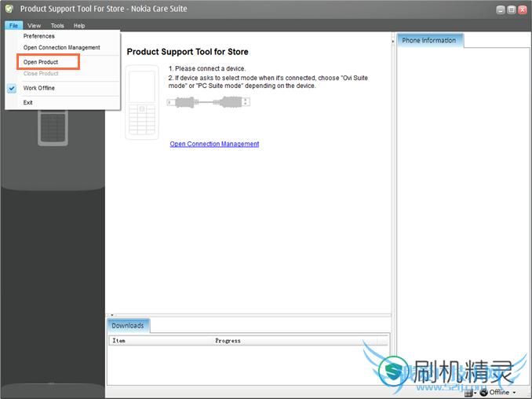532x399 pixels.
Task: Click the Item column header
Action: pos(161,341)
